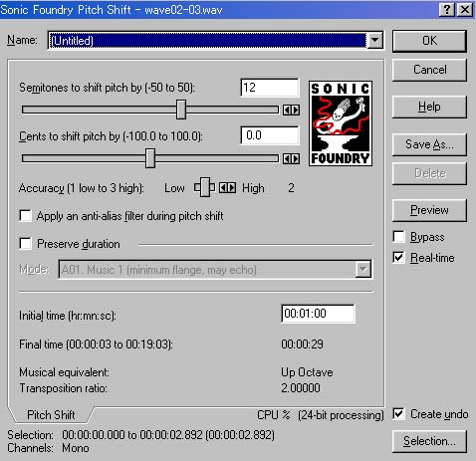Toggle the Bypass checkbox
Screen dimensions: 476x461
coord(398,237)
